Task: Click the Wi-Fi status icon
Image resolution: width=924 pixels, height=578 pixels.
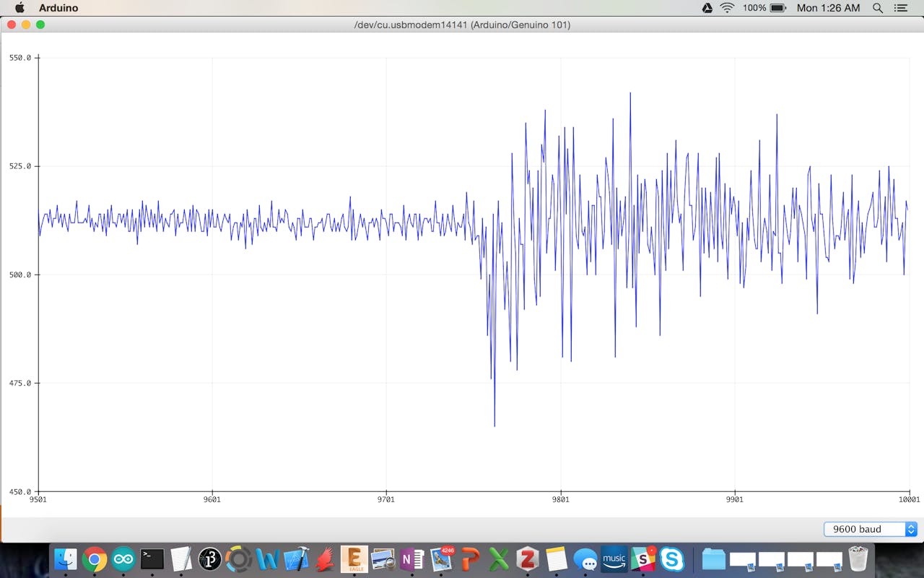Action: (x=727, y=8)
